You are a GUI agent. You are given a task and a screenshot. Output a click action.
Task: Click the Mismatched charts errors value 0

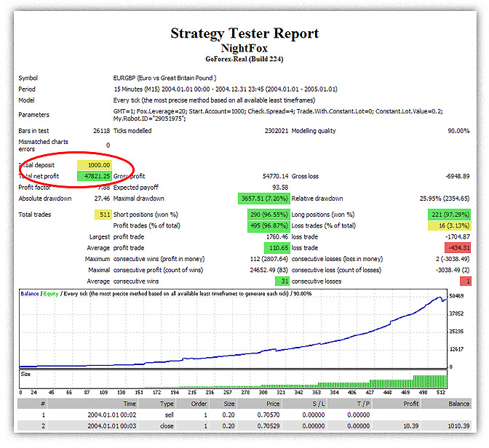[x=108, y=145]
